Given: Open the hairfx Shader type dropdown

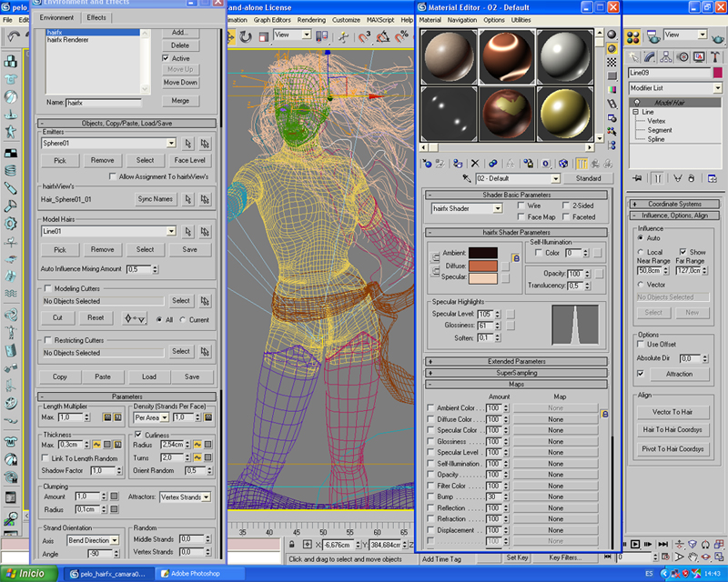Looking at the screenshot, I should click(x=498, y=208).
